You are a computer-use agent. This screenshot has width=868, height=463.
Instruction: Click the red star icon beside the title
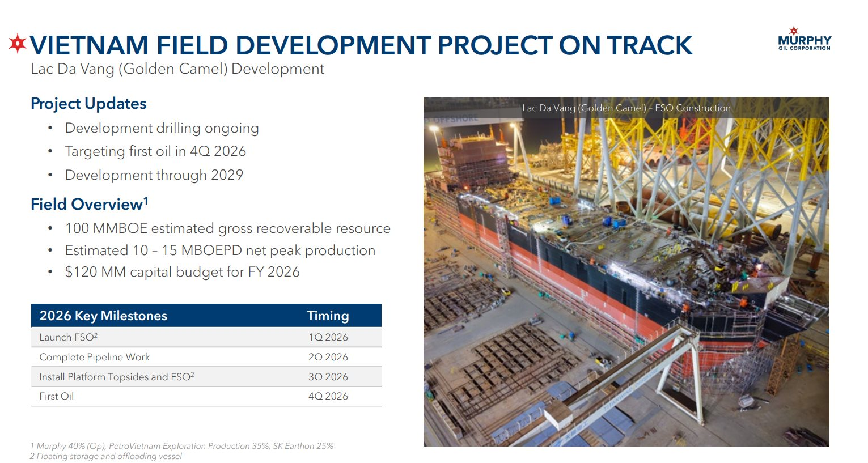click(18, 44)
